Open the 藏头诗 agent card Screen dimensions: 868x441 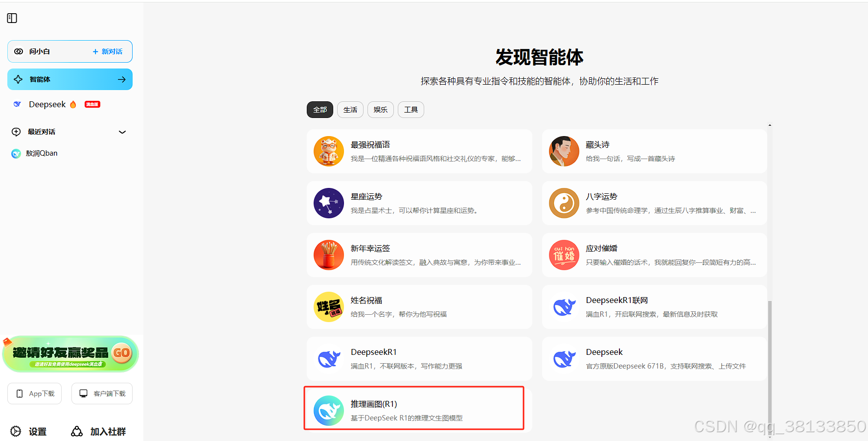655,151
